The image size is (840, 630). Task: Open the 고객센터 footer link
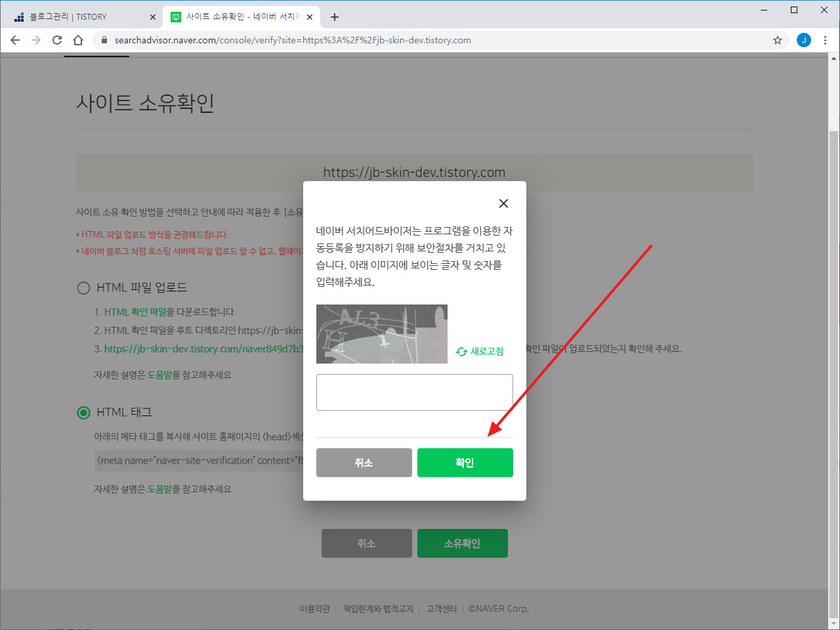pyautogui.click(x=442, y=608)
